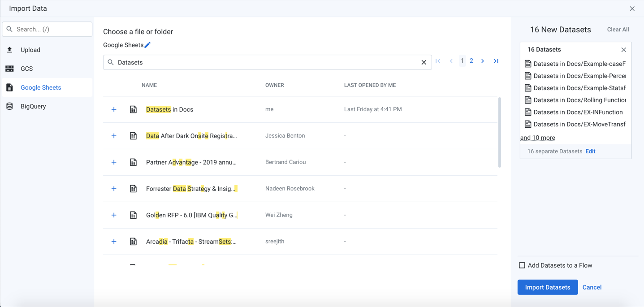Go to the next page of results

pyautogui.click(x=483, y=61)
